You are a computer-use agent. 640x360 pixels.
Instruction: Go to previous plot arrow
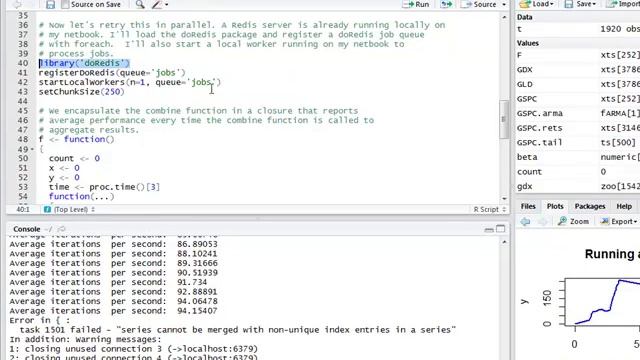click(525, 221)
